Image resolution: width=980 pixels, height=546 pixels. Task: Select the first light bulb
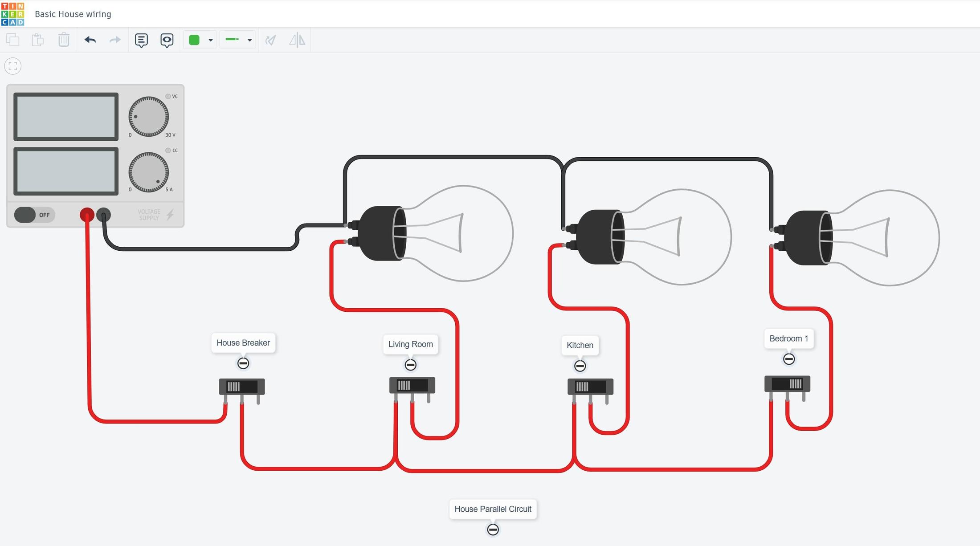[x=430, y=233]
